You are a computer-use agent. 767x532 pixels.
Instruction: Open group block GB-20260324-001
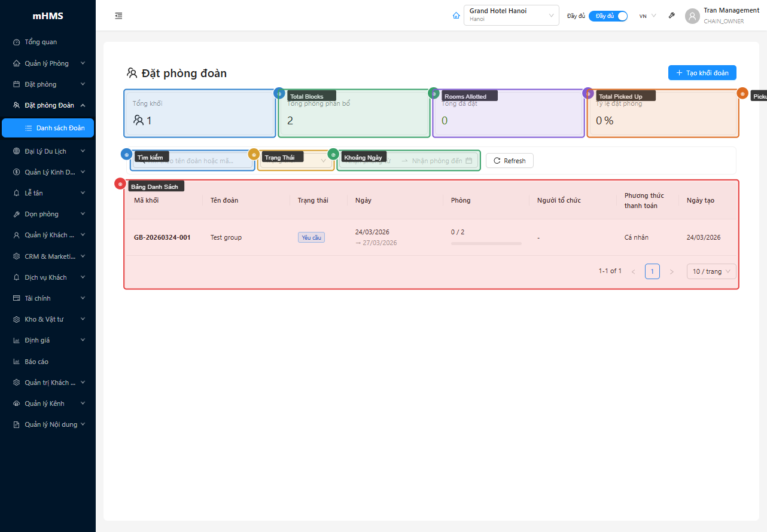pos(162,237)
